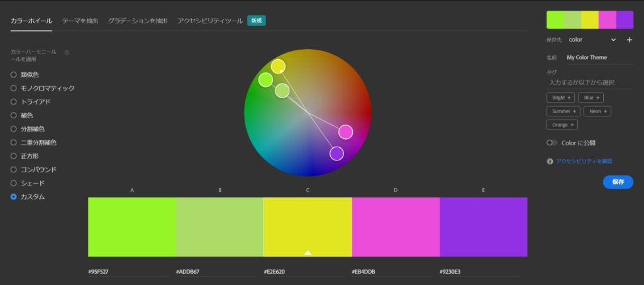Viewport: 644px width, 285px height.
Task: Select the pale green handle on the wheel
Action: (282, 91)
